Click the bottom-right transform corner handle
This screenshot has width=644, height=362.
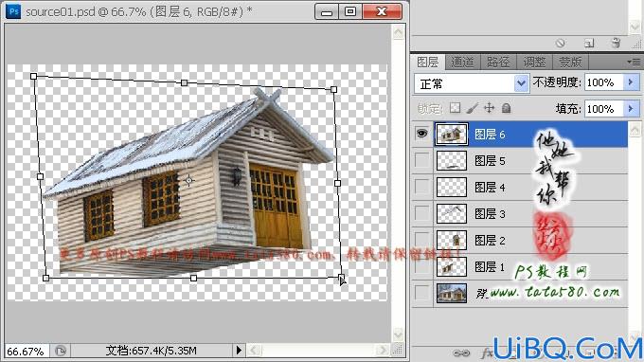coord(341,278)
